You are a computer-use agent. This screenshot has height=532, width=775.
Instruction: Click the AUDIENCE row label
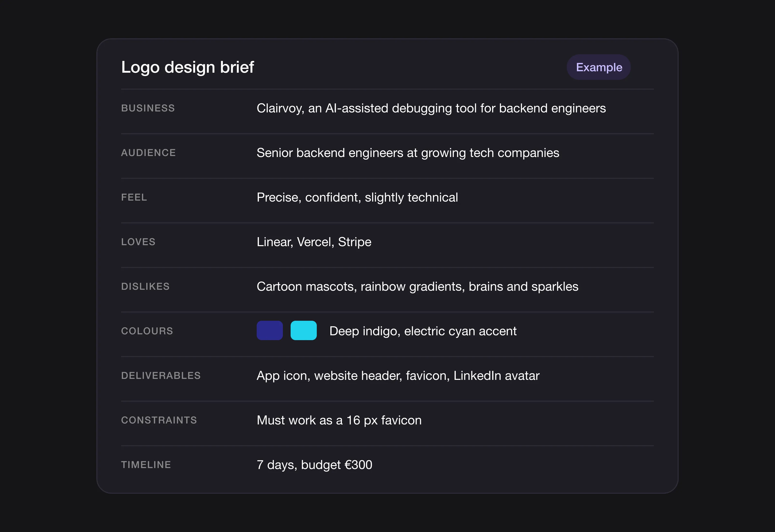click(148, 153)
